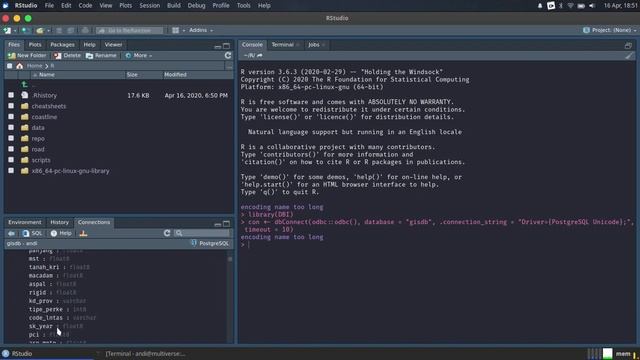Image resolution: width=640 pixels, height=360 pixels.
Task: Open recent files dropdown arrow
Action: click(48, 31)
